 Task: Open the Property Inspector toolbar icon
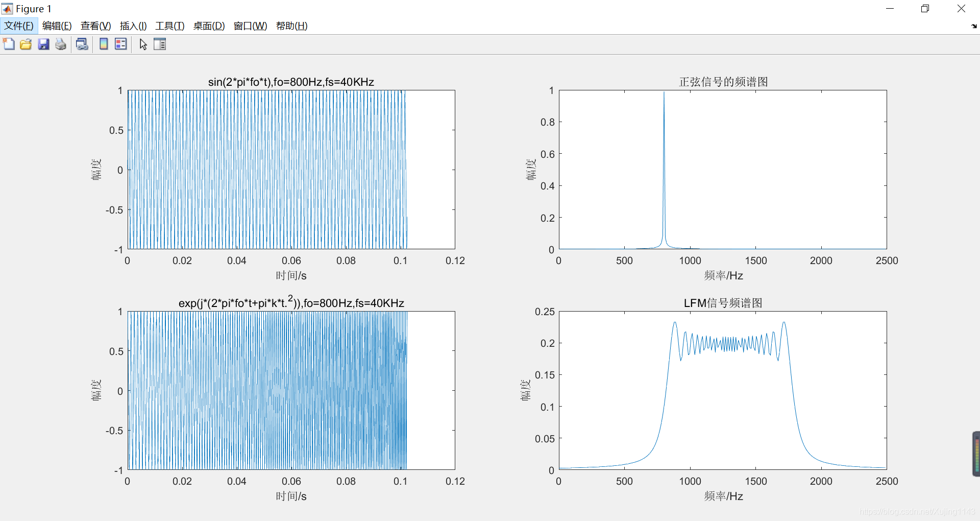coord(160,44)
